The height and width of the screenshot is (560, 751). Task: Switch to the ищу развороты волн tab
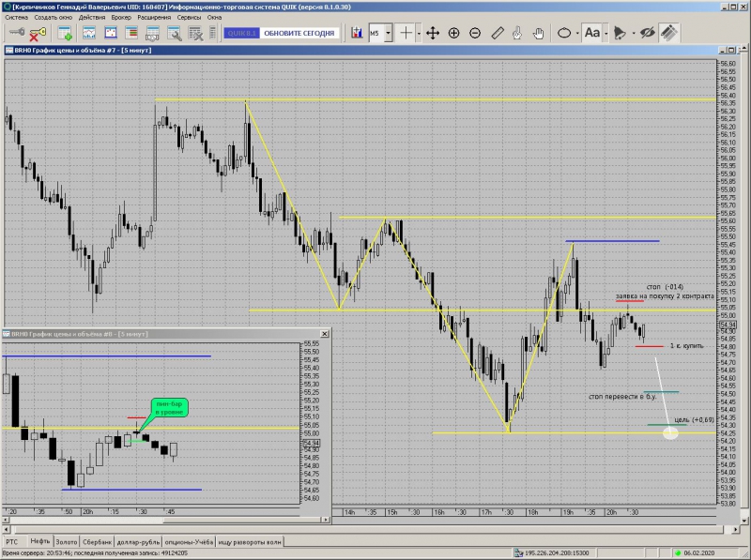(x=250, y=542)
